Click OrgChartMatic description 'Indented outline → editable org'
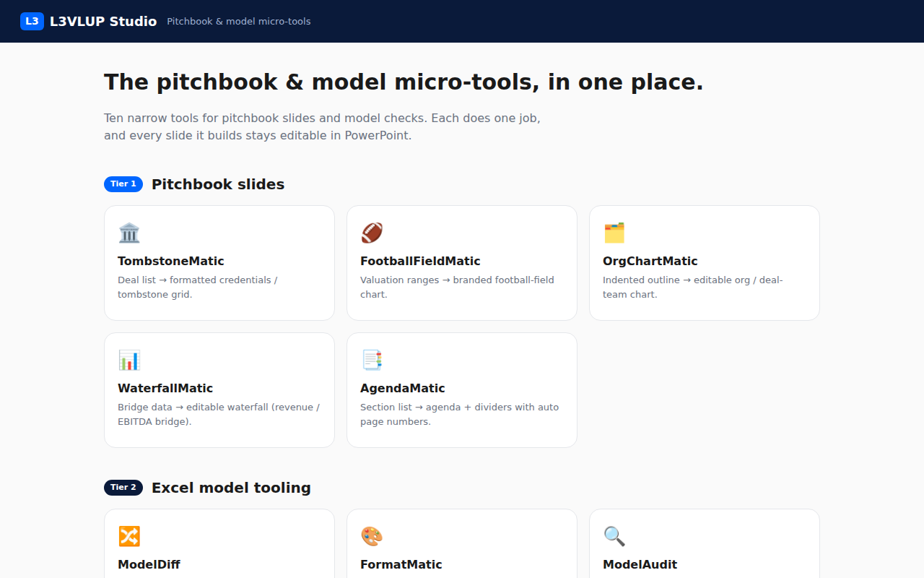 (693, 287)
